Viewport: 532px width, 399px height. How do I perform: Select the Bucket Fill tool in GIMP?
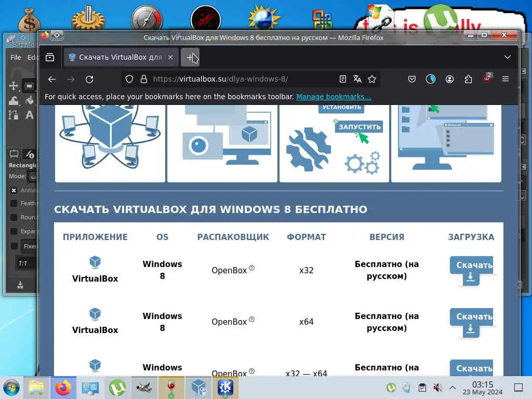click(x=30, y=100)
